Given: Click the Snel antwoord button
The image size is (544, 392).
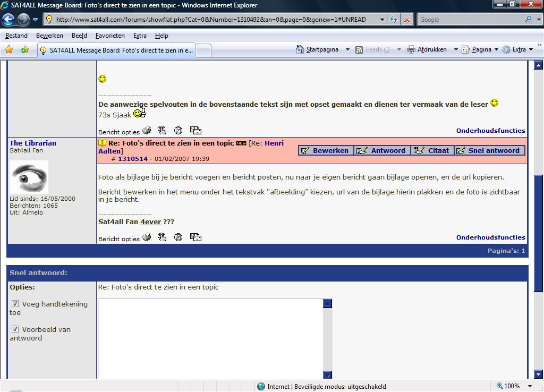Looking at the screenshot, I should pos(489,150).
